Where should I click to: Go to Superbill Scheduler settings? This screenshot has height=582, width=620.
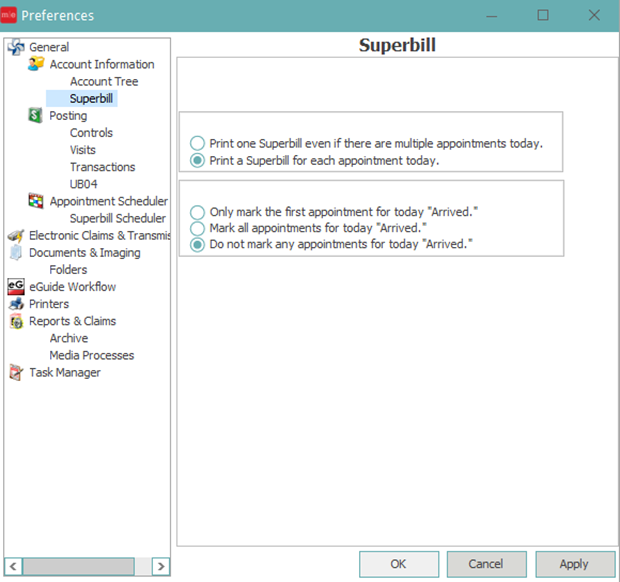[117, 219]
